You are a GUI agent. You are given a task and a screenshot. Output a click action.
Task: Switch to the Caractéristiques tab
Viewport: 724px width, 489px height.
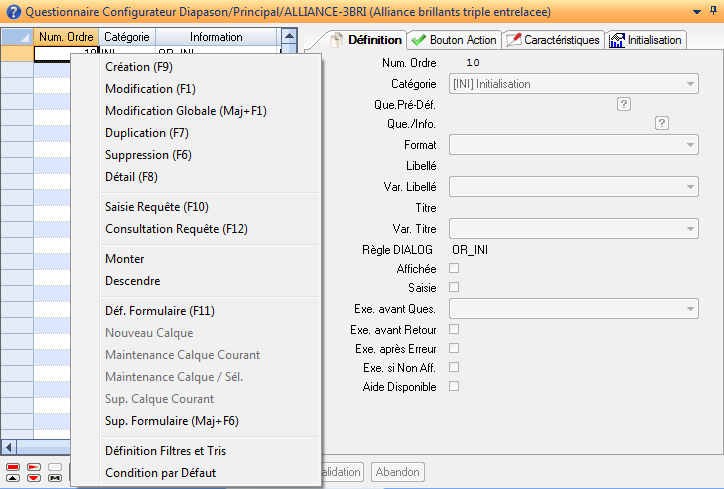tap(553, 40)
